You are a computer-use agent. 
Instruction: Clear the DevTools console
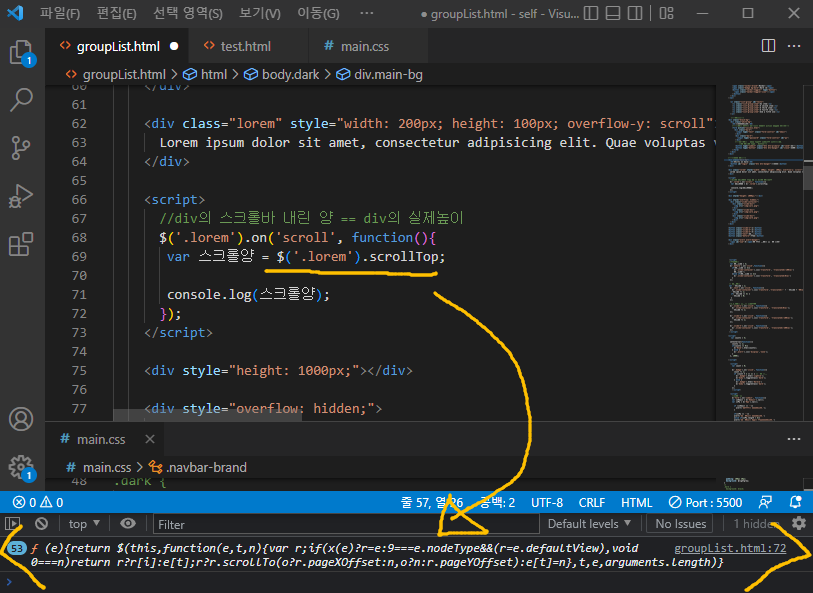(41, 524)
